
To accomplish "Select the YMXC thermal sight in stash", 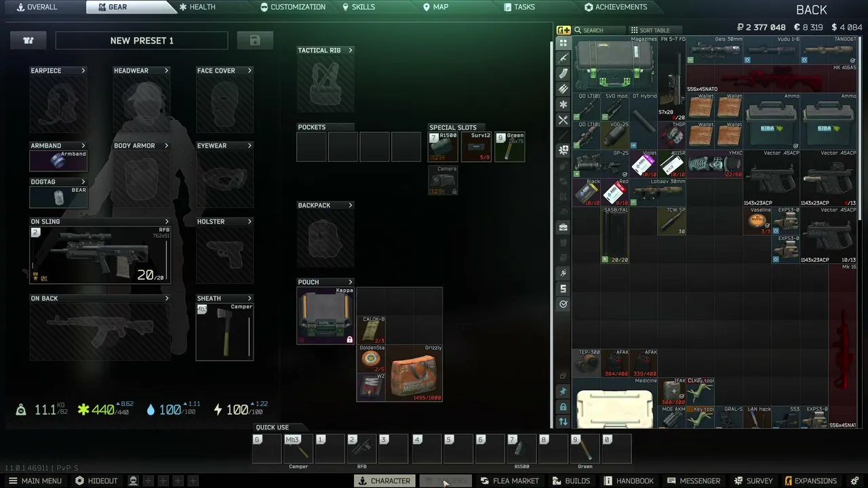I will (715, 164).
